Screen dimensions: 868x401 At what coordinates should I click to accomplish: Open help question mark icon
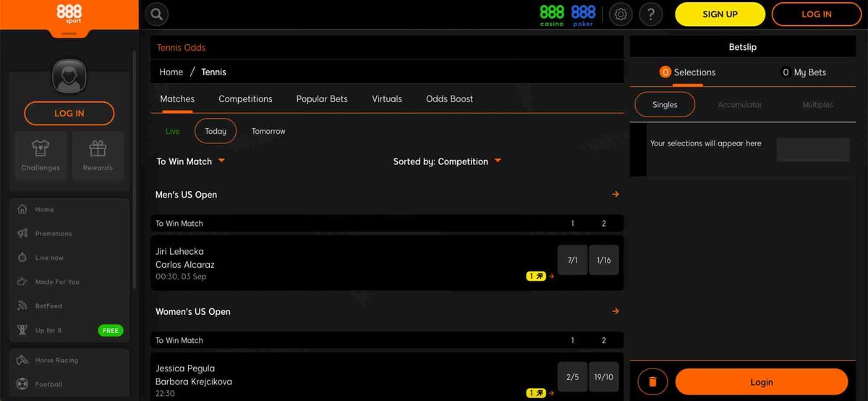click(651, 14)
